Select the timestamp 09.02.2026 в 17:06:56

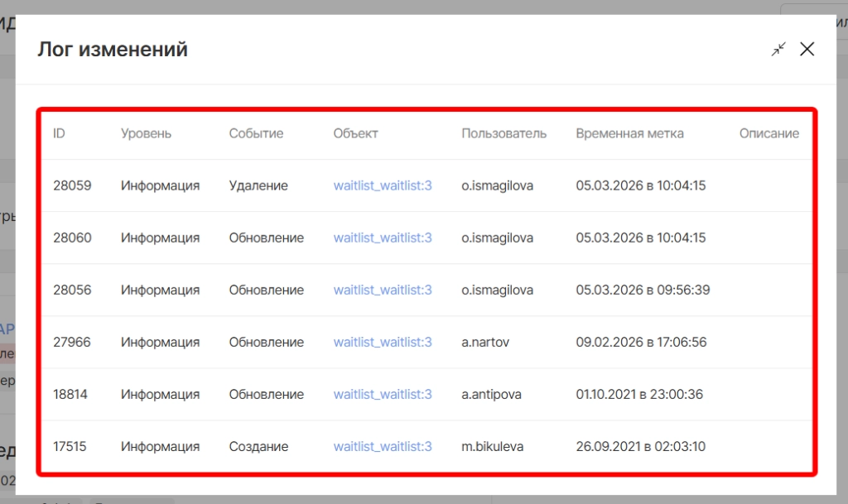click(641, 342)
